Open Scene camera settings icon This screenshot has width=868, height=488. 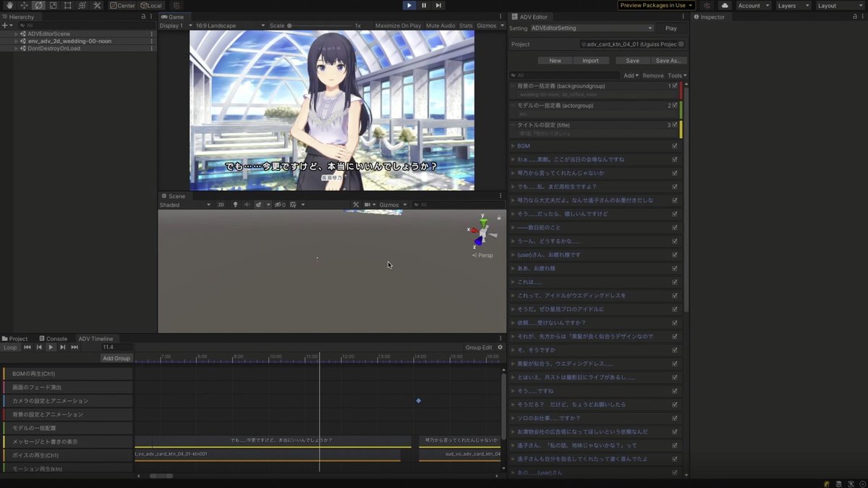369,205
